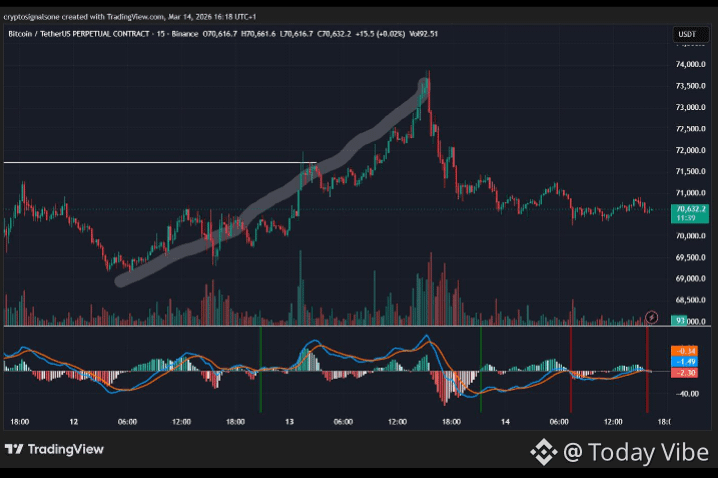Click the open value O70,616.7
Viewport: 718px width, 478px height.
(x=220, y=34)
